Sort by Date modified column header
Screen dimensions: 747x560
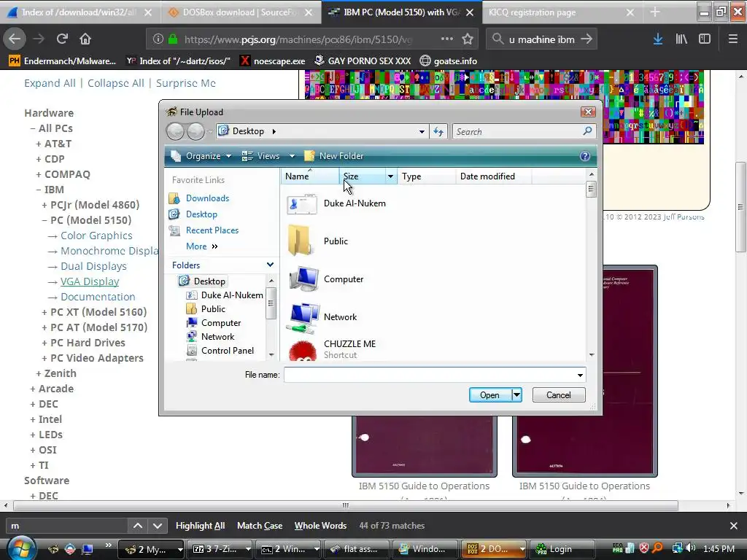coord(493,176)
